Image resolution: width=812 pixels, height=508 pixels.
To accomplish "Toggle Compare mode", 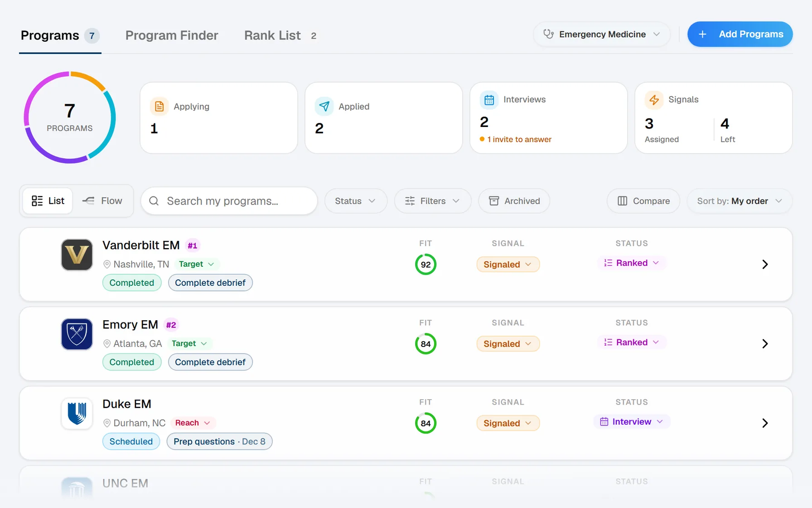I will 643,201.
